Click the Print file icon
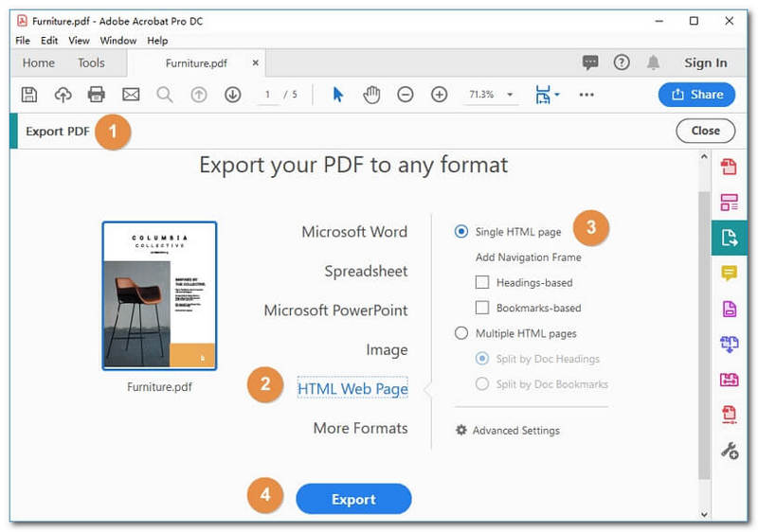 coord(97,95)
